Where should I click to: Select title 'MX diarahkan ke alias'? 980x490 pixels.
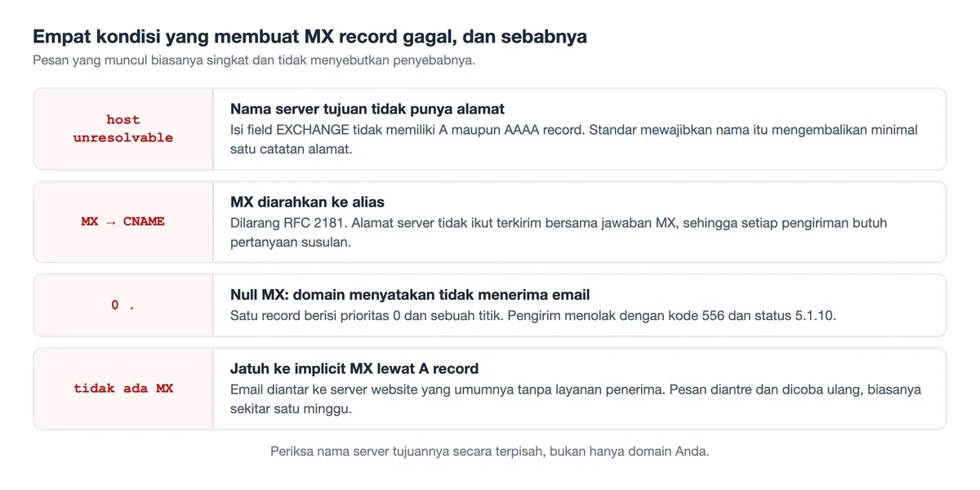[x=307, y=202]
